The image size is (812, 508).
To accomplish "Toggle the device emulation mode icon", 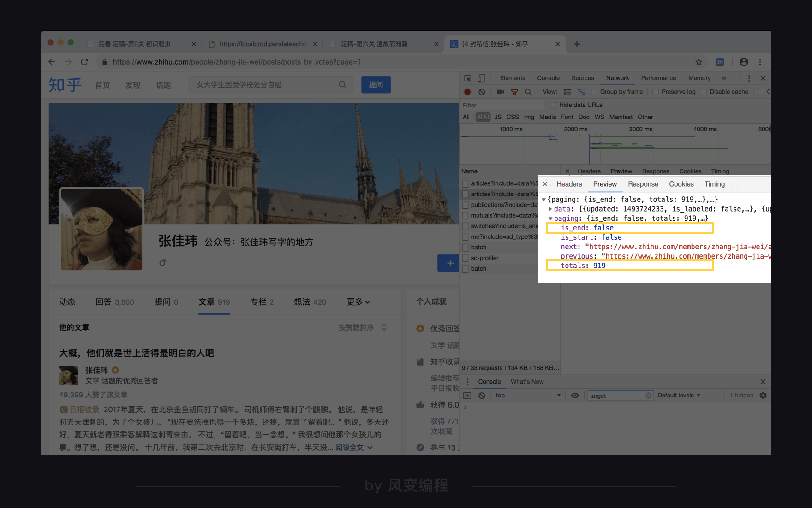I will pyautogui.click(x=481, y=78).
